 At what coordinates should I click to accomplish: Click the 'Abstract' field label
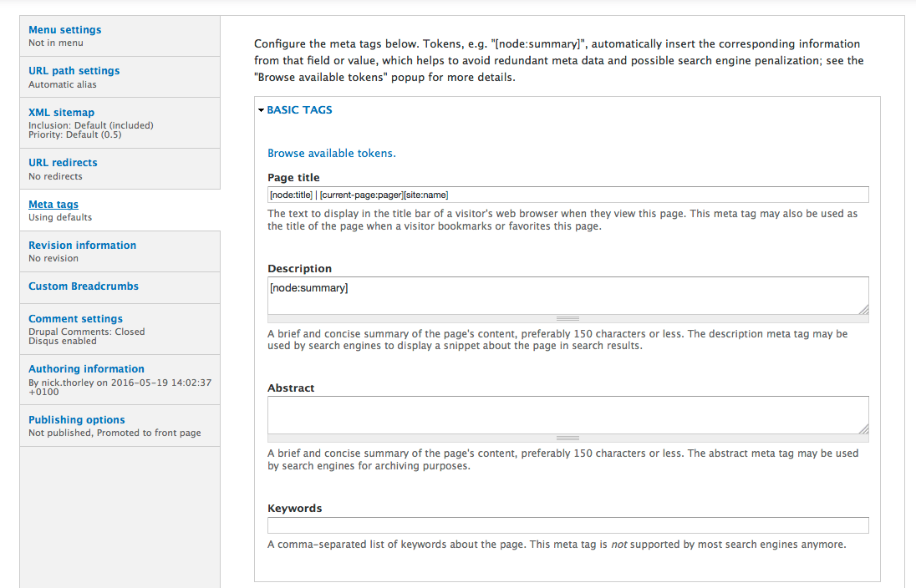point(291,388)
